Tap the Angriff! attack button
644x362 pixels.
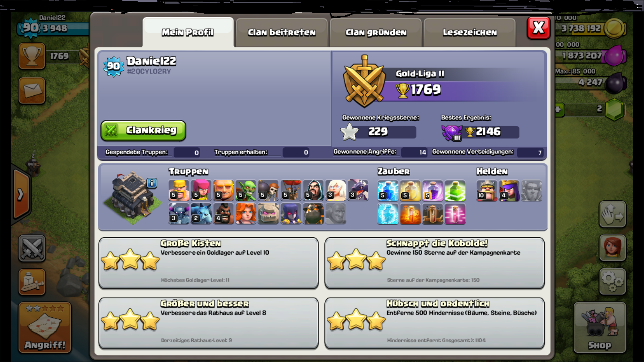click(x=45, y=327)
